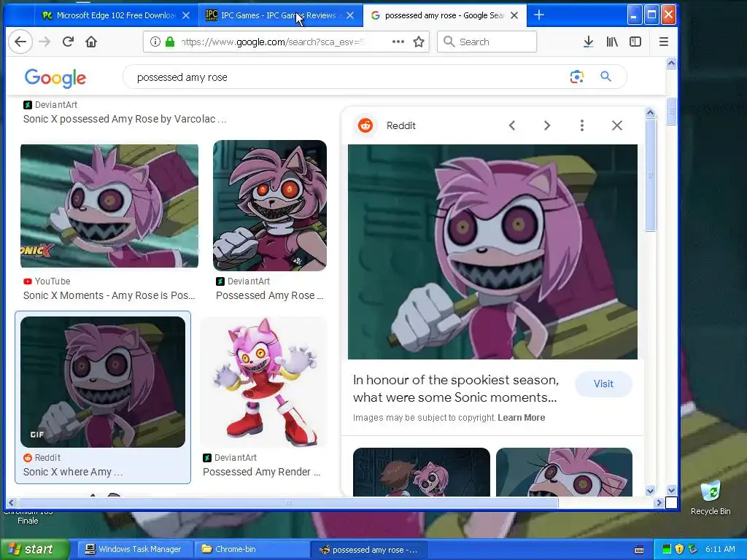747x560 pixels.
Task: Select the Reddit GIF Amy thumbnail
Action: (103, 382)
